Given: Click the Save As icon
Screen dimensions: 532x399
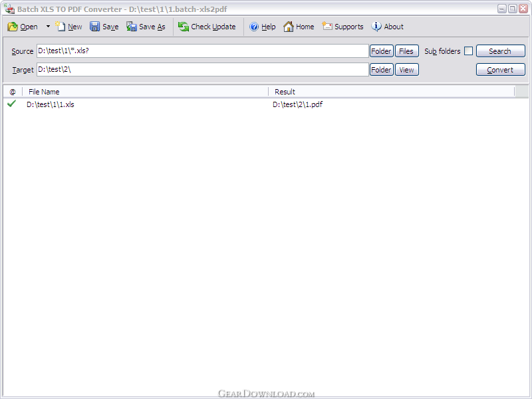Looking at the screenshot, I should 132,27.
